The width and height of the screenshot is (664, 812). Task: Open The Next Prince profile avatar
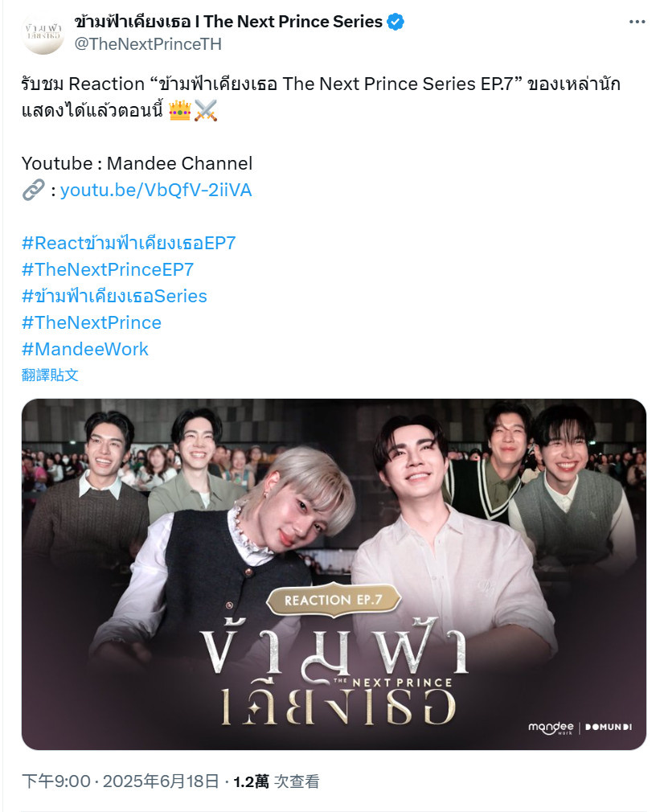coord(43,33)
